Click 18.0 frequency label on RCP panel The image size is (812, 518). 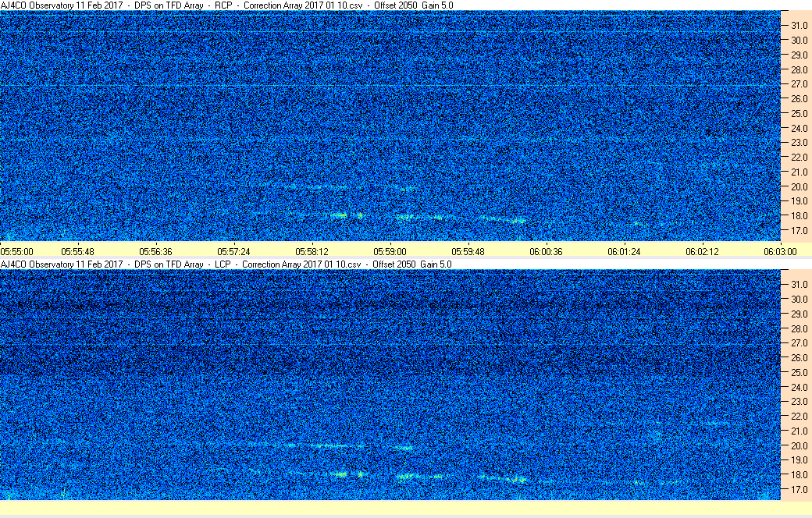click(x=799, y=216)
